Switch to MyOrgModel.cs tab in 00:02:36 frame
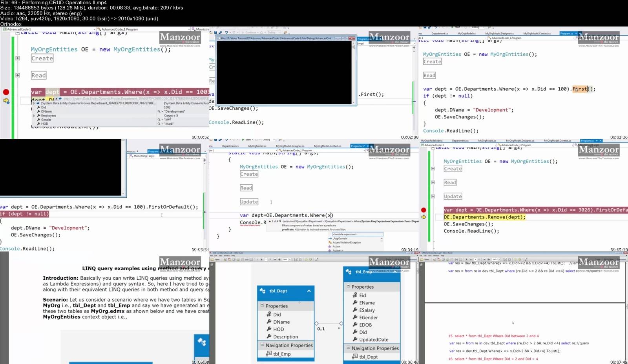The height and width of the screenshot is (364, 628). [x=466, y=33]
